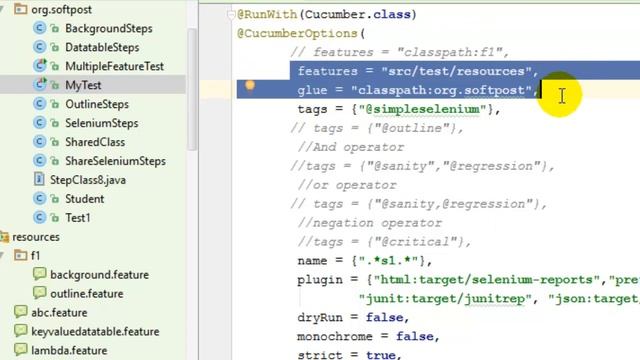
Task: Click the org.softpost package folder icon
Action: click(20, 9)
